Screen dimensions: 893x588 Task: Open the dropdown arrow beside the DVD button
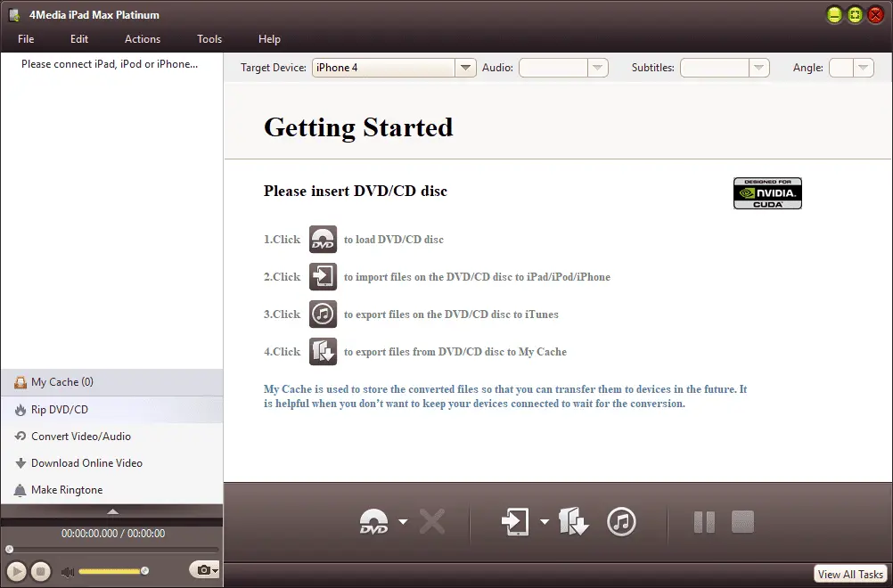(x=403, y=521)
